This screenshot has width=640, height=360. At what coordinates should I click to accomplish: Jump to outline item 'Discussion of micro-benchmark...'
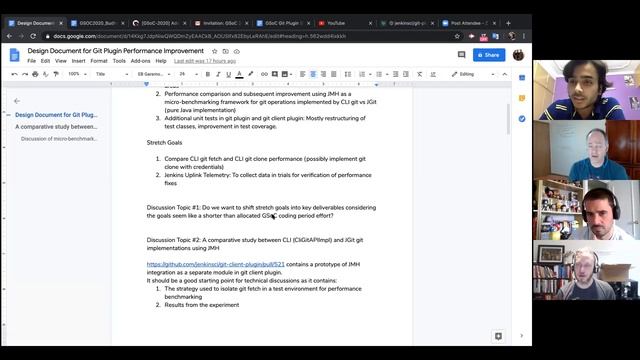59,139
